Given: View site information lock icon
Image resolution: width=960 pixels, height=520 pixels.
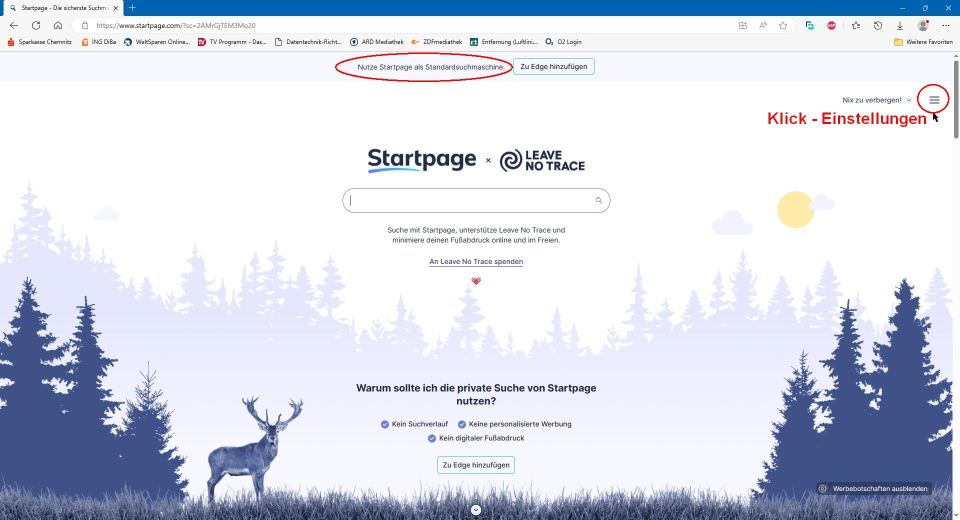Looking at the screenshot, I should click(x=85, y=26).
